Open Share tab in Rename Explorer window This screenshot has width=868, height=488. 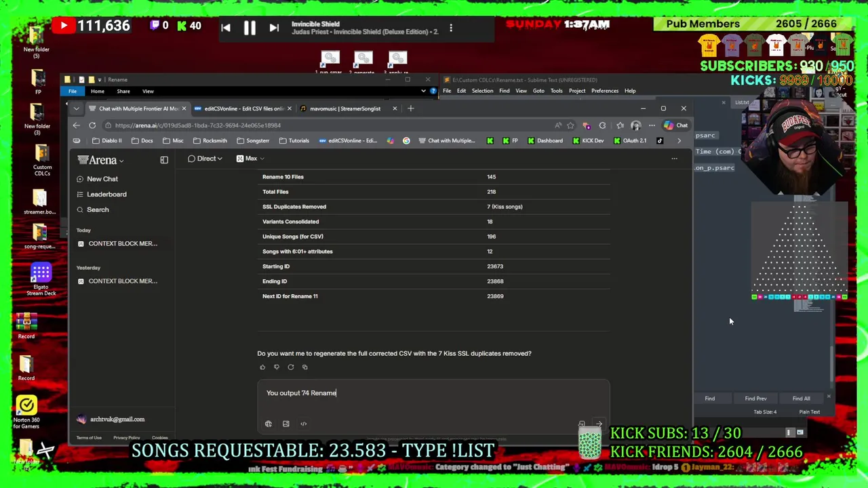coord(123,91)
